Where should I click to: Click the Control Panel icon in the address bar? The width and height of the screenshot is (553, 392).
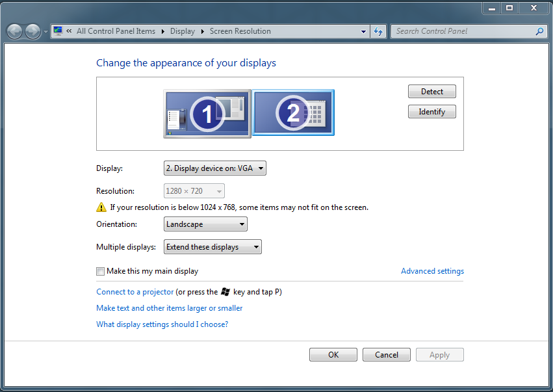pos(57,30)
